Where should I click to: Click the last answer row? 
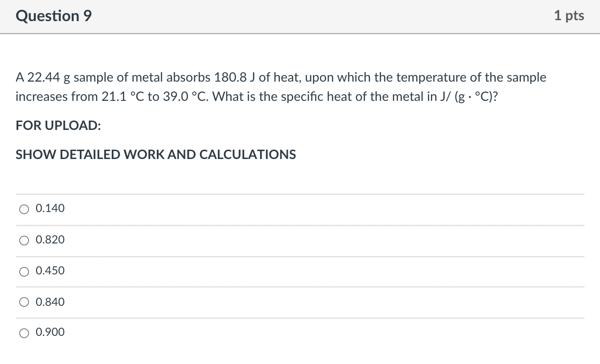coord(300,332)
